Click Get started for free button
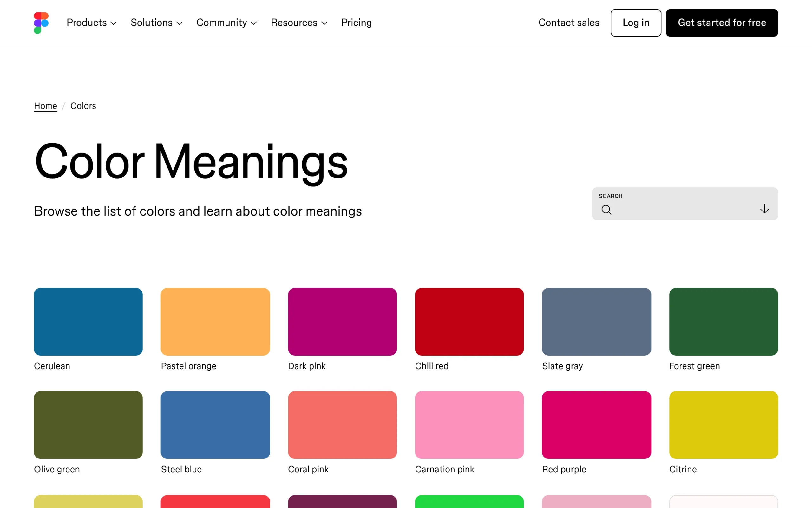Image resolution: width=812 pixels, height=508 pixels. (722, 23)
